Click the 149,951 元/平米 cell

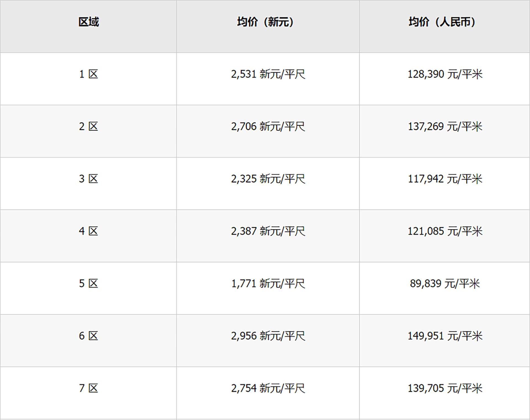point(445,336)
